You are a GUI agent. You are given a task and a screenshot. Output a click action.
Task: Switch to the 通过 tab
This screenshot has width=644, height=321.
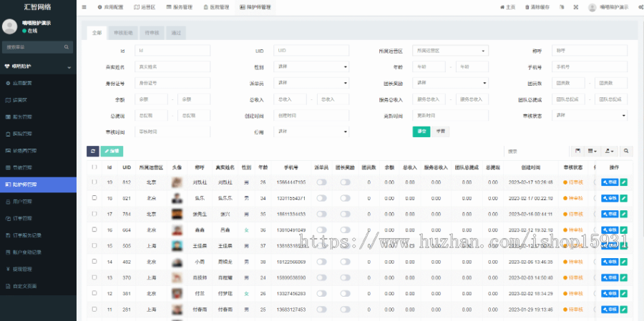click(176, 33)
